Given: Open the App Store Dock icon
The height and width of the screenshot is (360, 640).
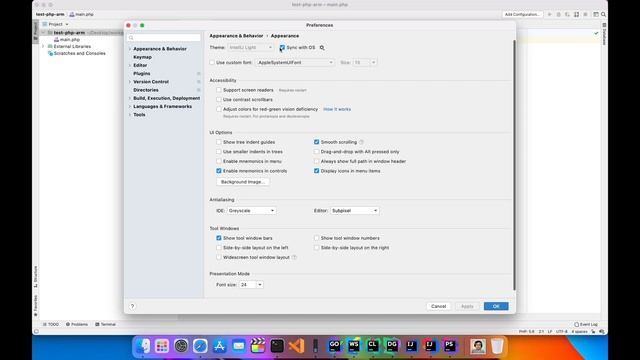Looking at the screenshot, I should (219, 346).
